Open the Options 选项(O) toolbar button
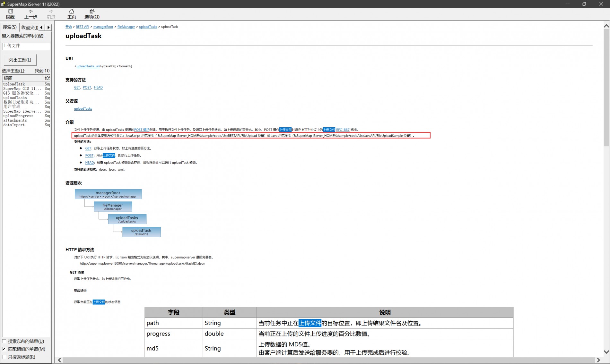This screenshot has height=364, width=610. [x=92, y=14]
